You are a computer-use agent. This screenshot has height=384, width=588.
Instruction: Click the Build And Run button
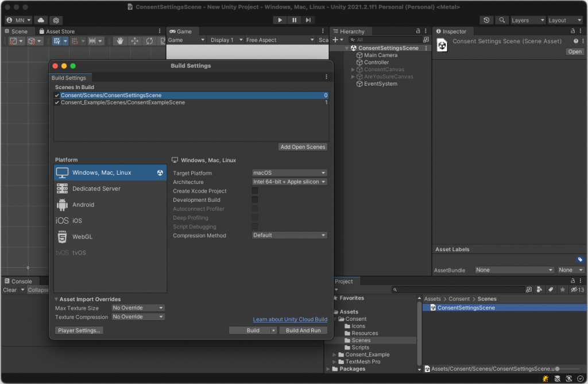pyautogui.click(x=303, y=329)
